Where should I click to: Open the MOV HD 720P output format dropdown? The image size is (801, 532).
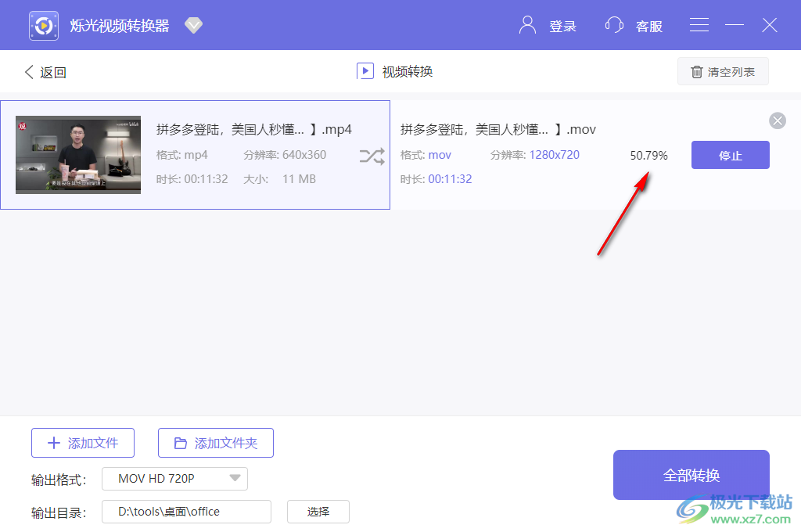coord(174,478)
